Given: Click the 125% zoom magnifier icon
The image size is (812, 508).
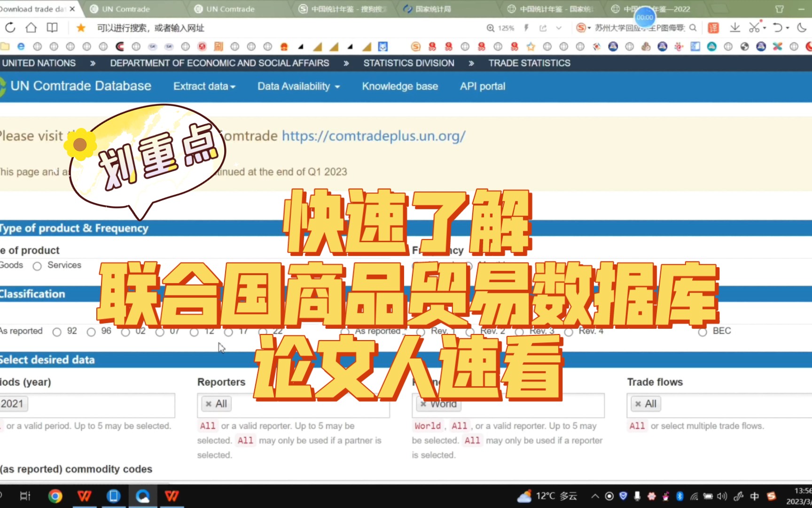Looking at the screenshot, I should click(491, 28).
